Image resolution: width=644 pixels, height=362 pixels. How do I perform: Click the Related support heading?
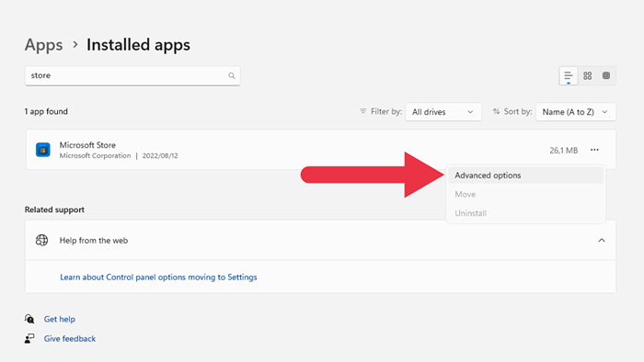[54, 209]
